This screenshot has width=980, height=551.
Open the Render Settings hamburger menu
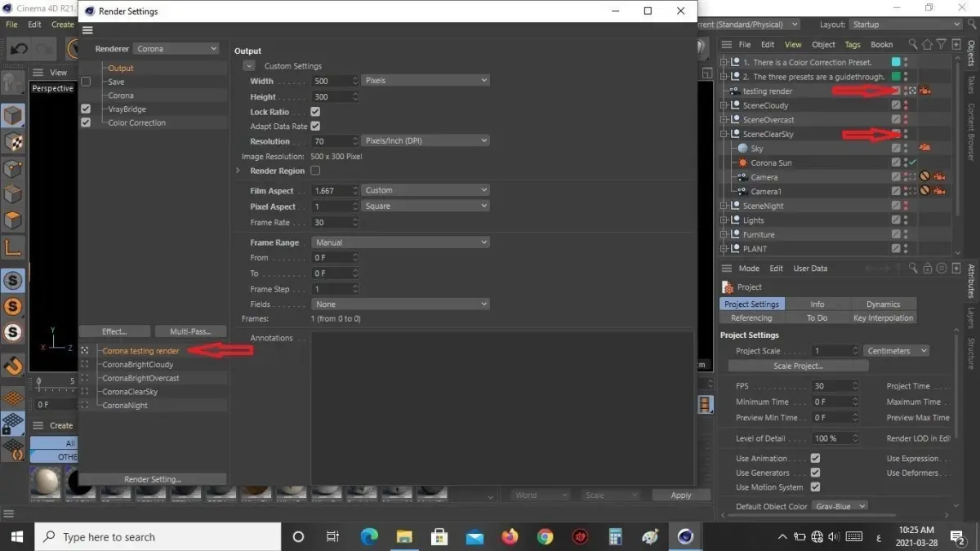[87, 30]
